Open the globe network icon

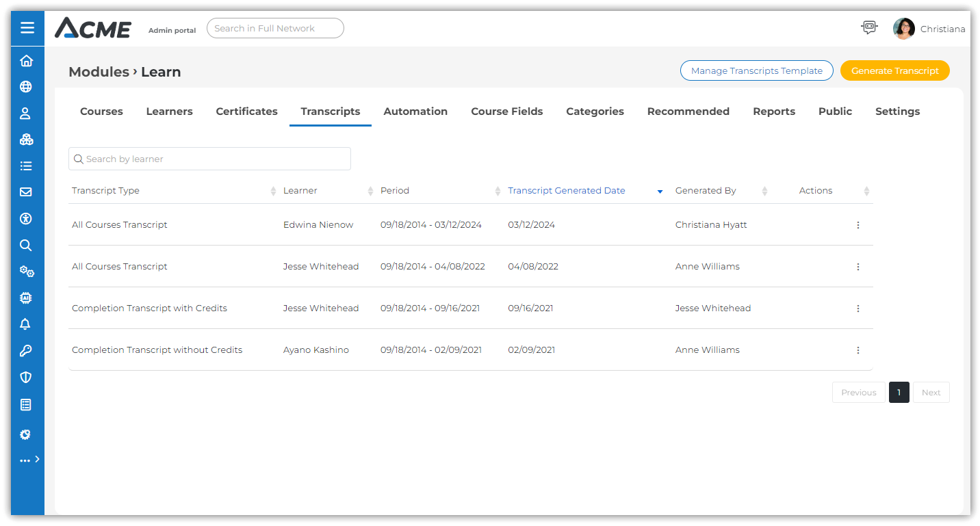pos(26,87)
